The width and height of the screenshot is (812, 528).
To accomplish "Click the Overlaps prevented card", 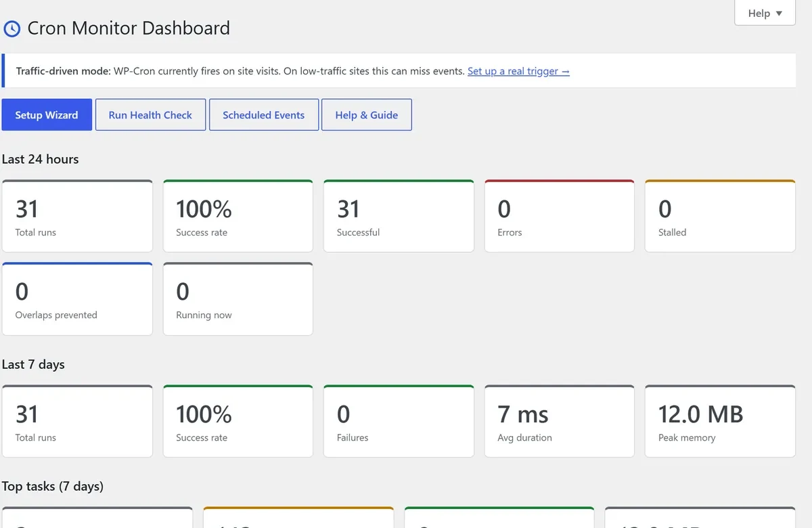I will pyautogui.click(x=77, y=299).
